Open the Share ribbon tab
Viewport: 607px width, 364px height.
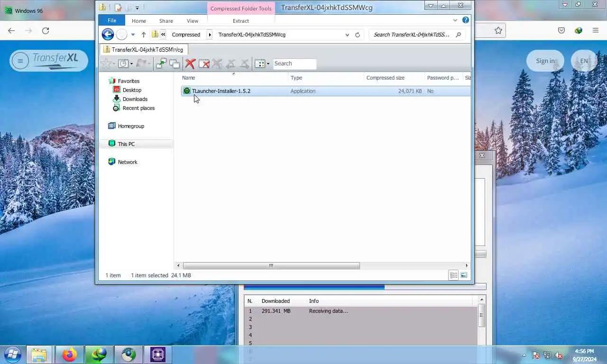point(166,21)
